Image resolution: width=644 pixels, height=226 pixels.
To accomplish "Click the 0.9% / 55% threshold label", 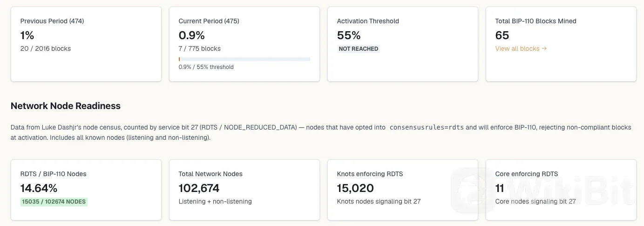I will [206, 67].
